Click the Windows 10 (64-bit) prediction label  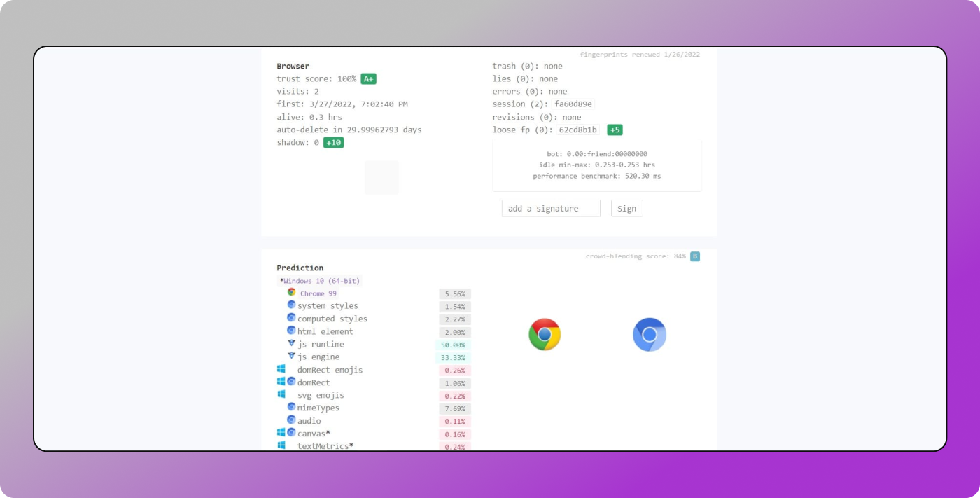[320, 281]
